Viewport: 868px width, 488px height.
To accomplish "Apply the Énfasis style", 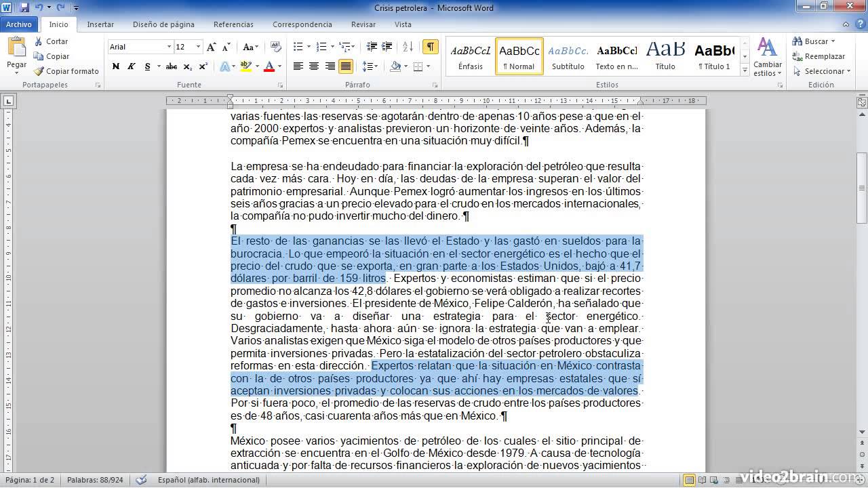I will point(471,56).
